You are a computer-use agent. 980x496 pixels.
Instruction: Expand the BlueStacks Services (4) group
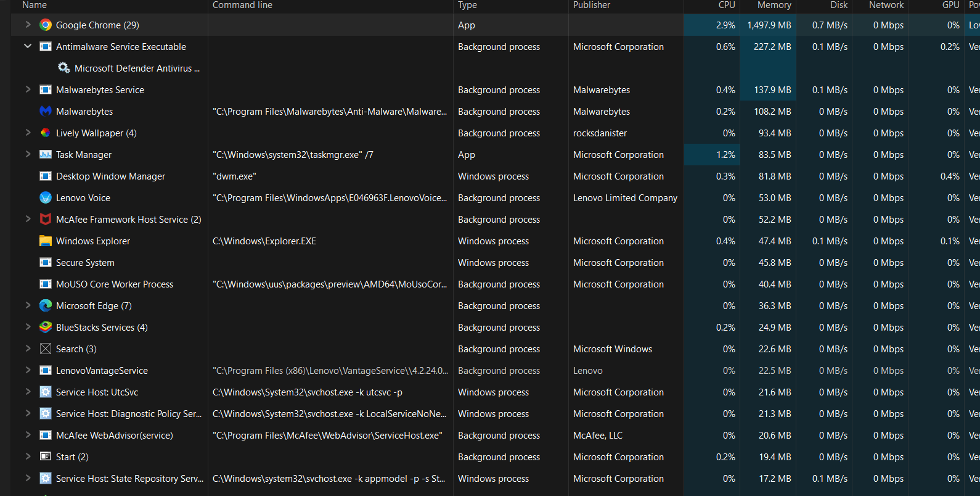click(x=28, y=327)
